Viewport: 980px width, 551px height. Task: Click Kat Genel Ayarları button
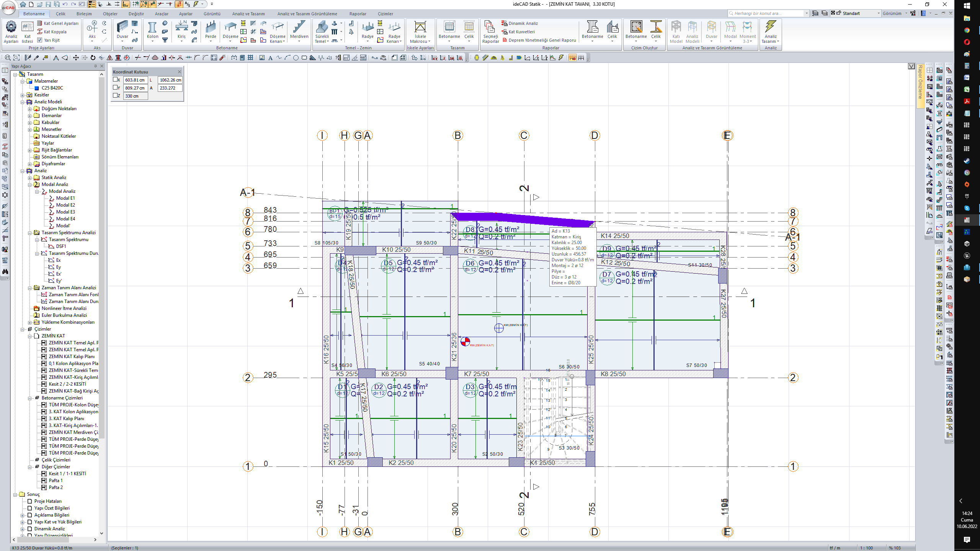(x=58, y=23)
